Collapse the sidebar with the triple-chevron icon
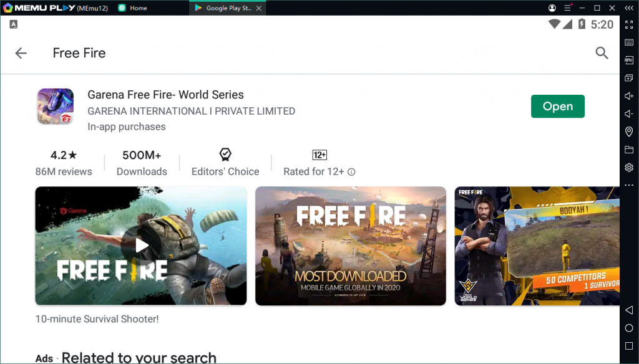 coord(629,7)
